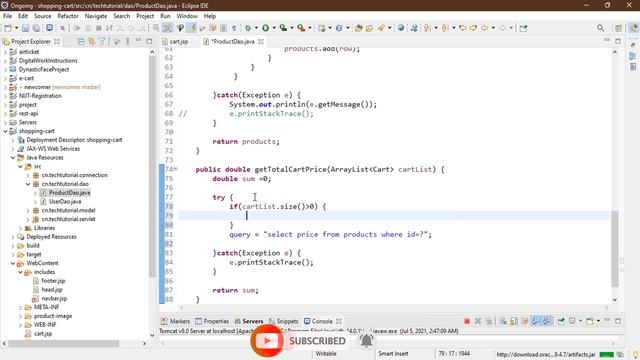Select footer.jsp in includes folder
The width and height of the screenshot is (640, 360).
53,281
